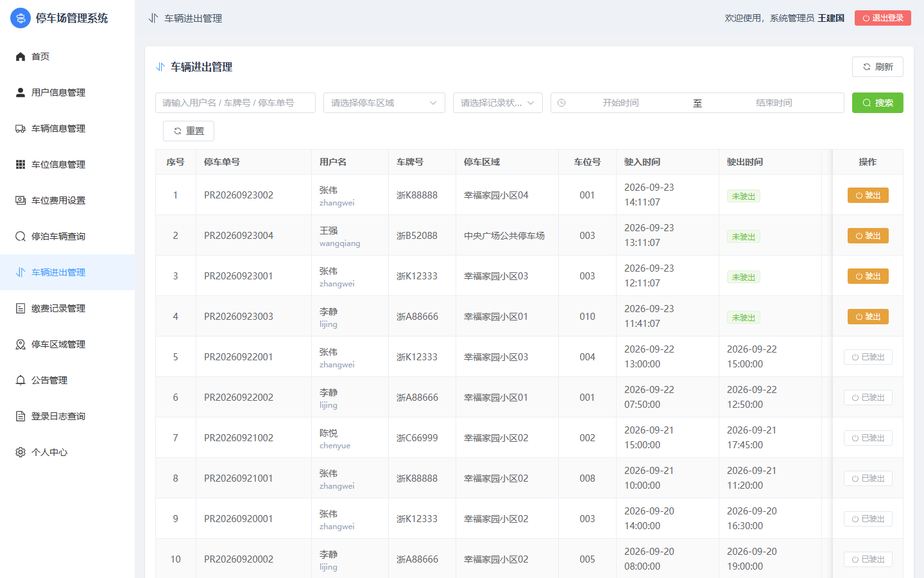Image resolution: width=924 pixels, height=578 pixels.
Task: Expand the 请选择停车区域 dropdown
Action: tap(384, 103)
